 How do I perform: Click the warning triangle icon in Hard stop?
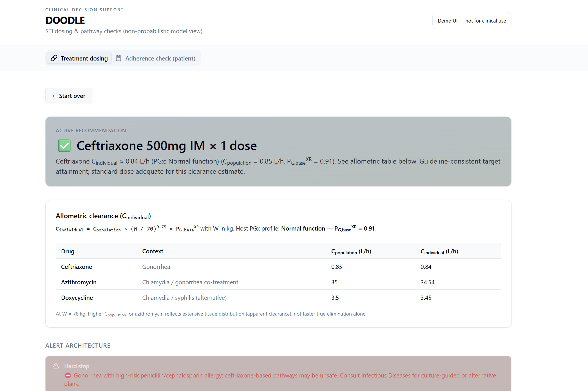coord(56,366)
